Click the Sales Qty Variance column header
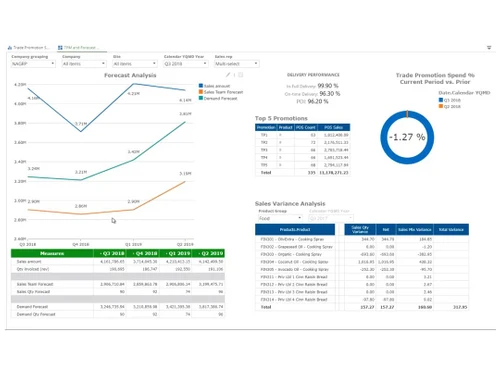The image size is (500, 375). pos(360,229)
